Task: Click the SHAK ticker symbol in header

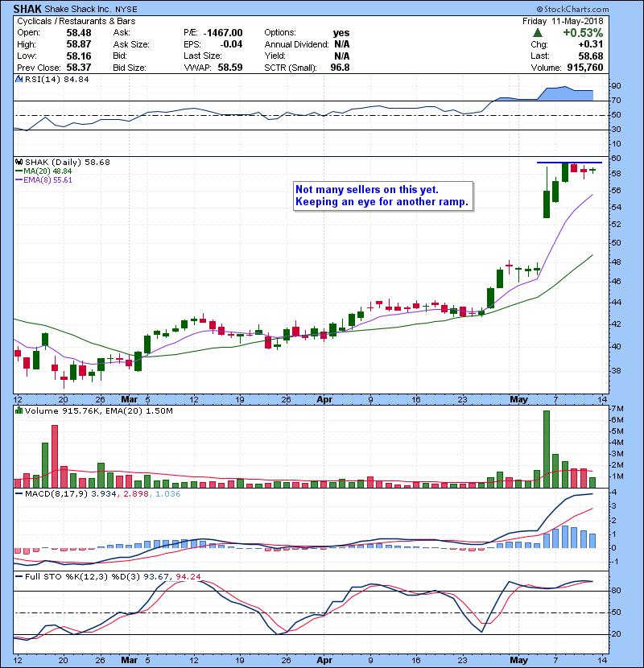Action: click(x=27, y=9)
